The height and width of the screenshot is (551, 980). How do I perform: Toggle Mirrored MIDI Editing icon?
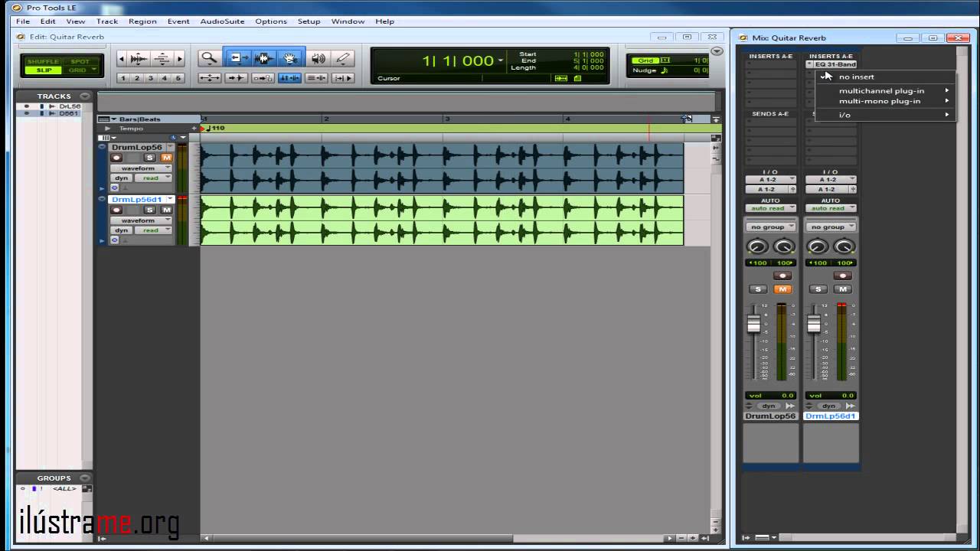[x=263, y=78]
